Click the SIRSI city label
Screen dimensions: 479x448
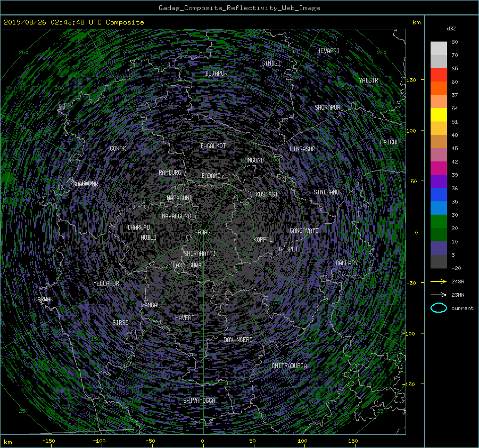click(120, 323)
